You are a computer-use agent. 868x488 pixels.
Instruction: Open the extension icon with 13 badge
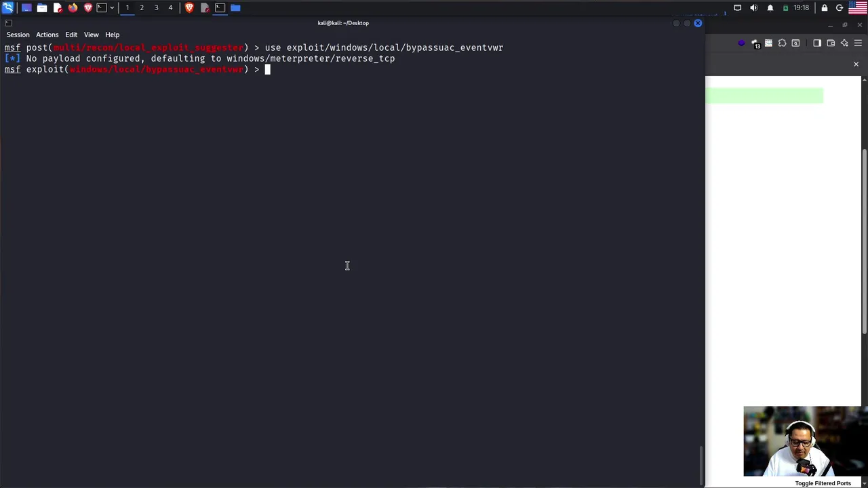coord(756,44)
